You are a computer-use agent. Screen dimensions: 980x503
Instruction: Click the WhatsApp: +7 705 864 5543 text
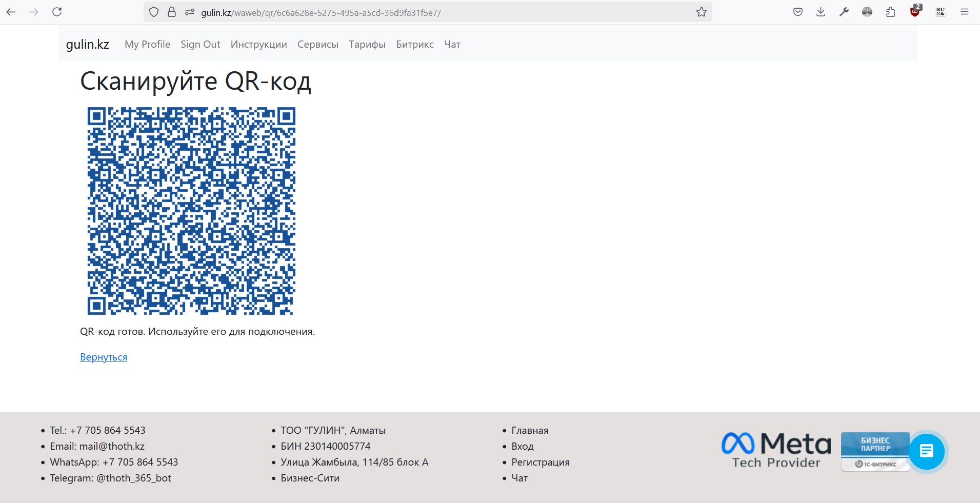coord(114,462)
